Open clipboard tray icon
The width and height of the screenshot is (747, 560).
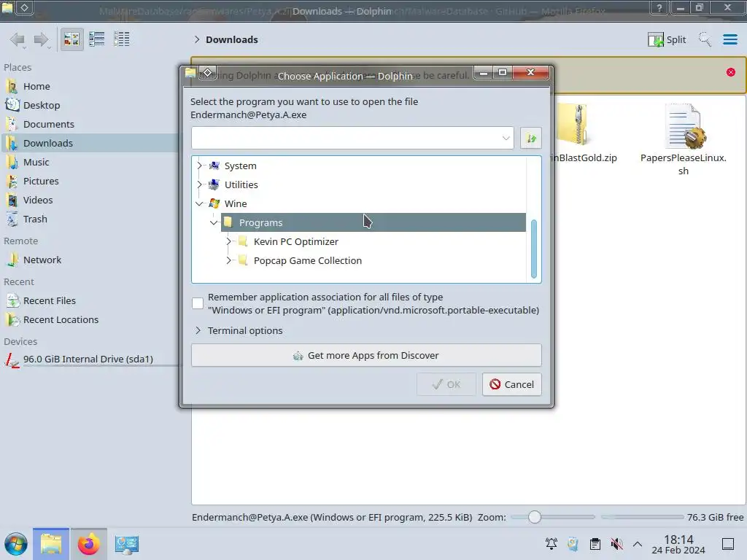(595, 544)
